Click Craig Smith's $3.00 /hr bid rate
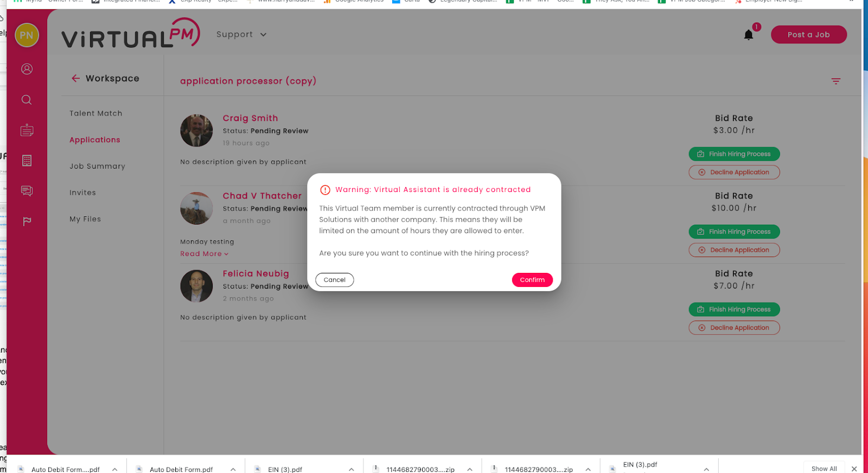 734,131
